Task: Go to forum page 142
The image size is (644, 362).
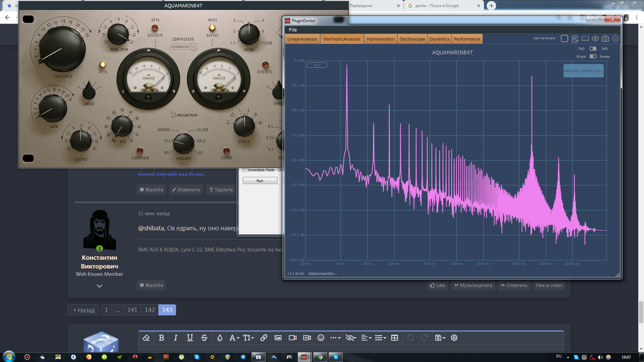Action: click(150, 310)
